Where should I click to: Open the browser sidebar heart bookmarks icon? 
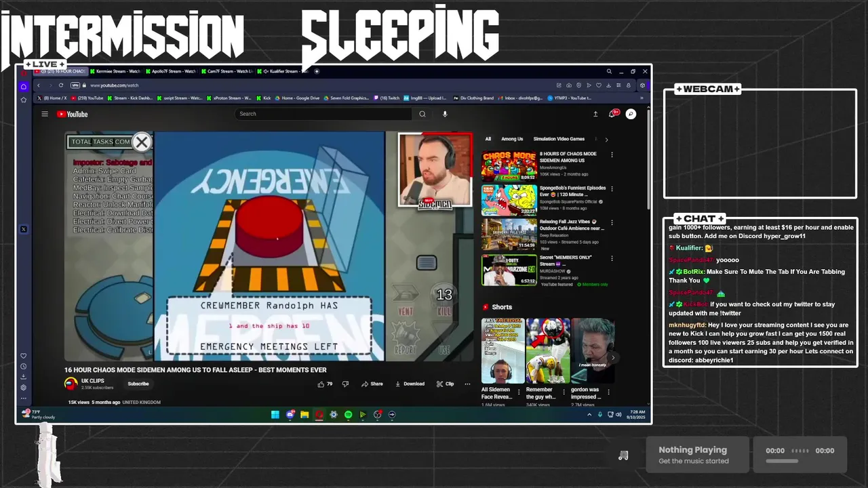tap(24, 356)
